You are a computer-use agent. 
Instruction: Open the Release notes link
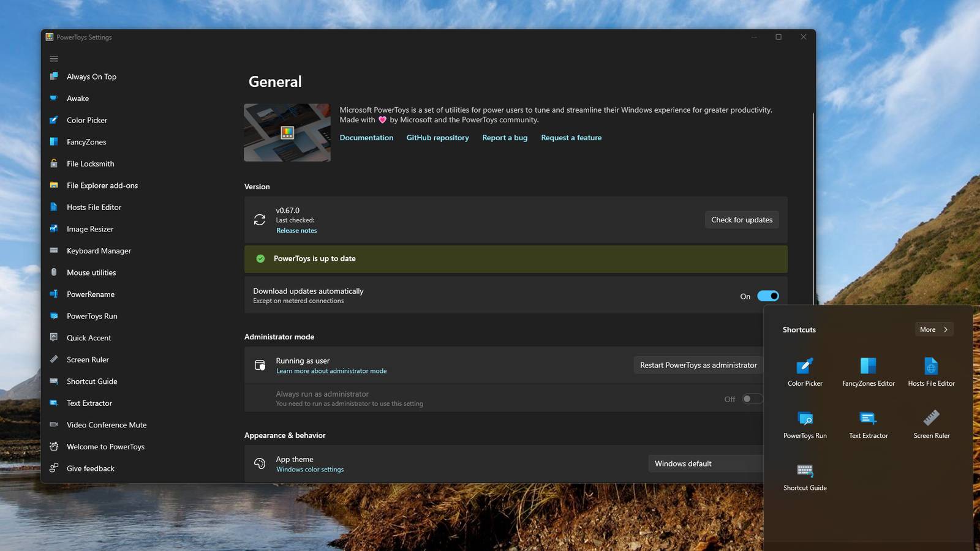pos(296,231)
